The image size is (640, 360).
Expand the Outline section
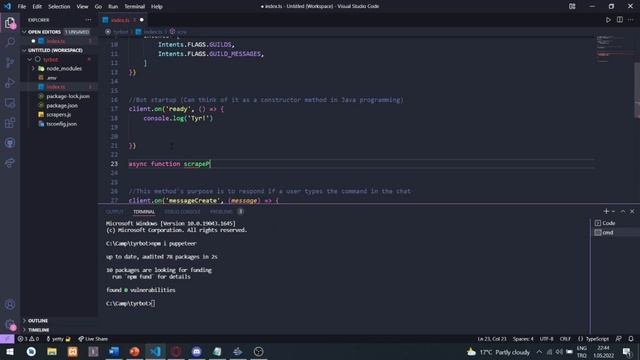click(x=38, y=321)
